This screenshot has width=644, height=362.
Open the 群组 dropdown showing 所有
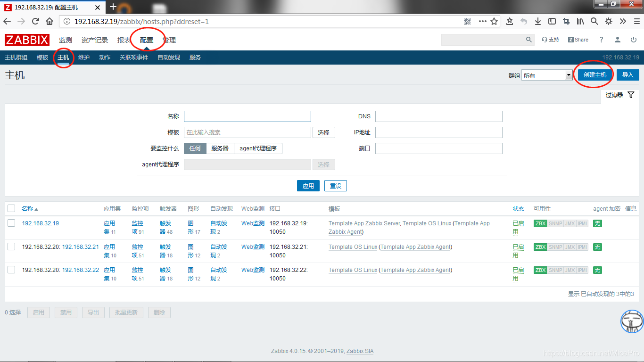pos(547,75)
